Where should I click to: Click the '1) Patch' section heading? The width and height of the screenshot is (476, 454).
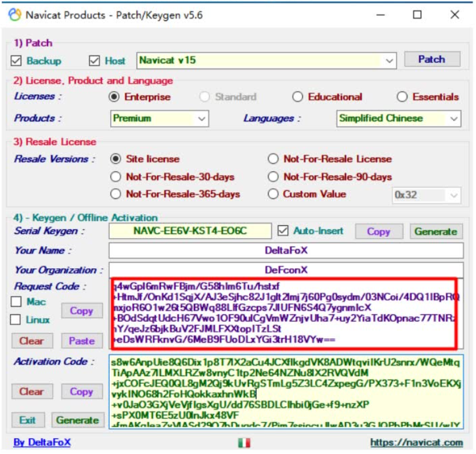pyautogui.click(x=33, y=43)
